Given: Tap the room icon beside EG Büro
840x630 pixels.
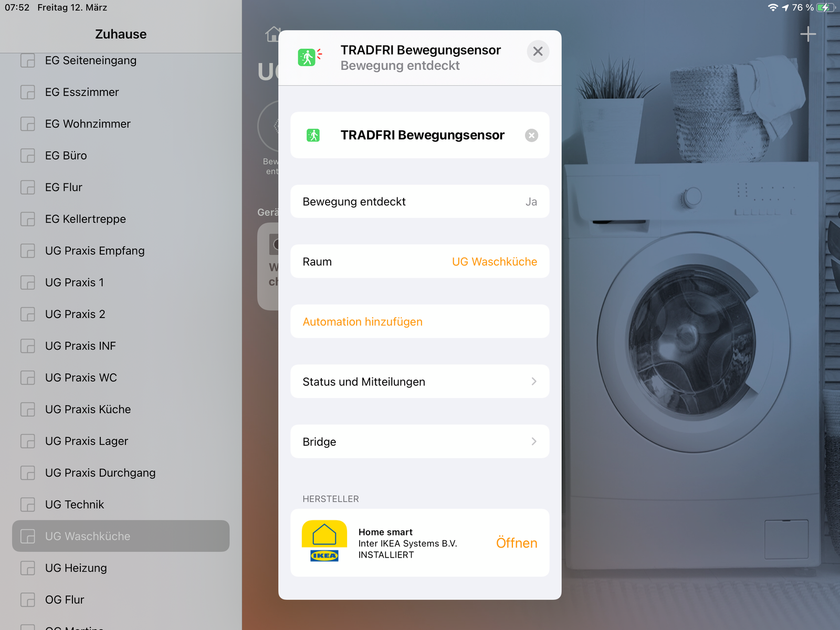Looking at the screenshot, I should click(28, 156).
